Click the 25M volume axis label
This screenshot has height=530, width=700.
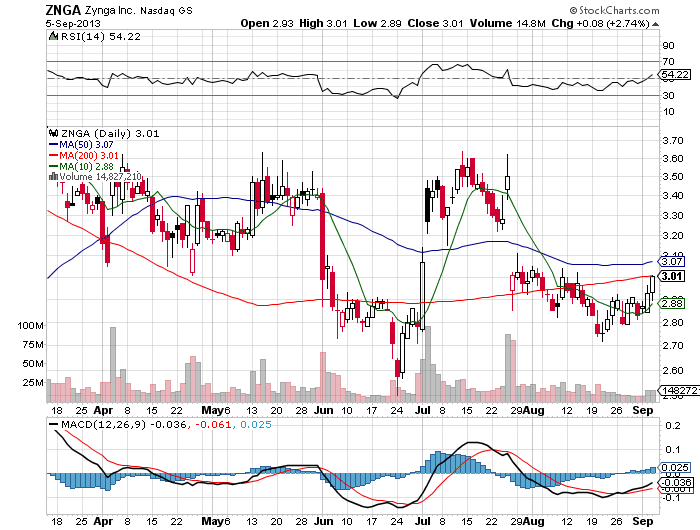click(33, 383)
